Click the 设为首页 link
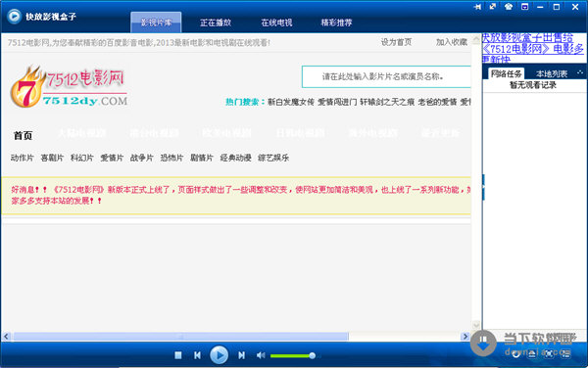The height and width of the screenshot is (368, 588). (x=396, y=42)
